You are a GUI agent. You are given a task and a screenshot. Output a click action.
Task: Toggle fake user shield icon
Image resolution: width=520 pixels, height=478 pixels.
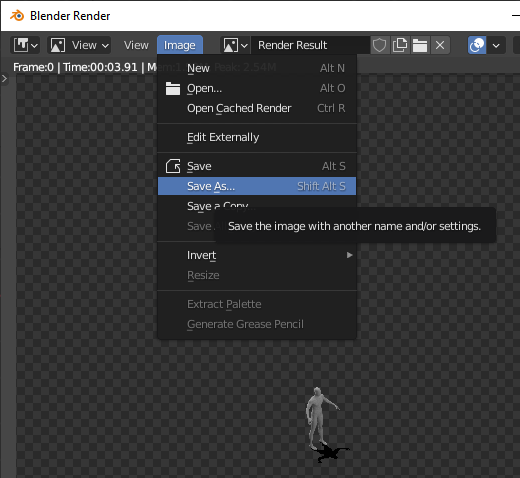380,45
